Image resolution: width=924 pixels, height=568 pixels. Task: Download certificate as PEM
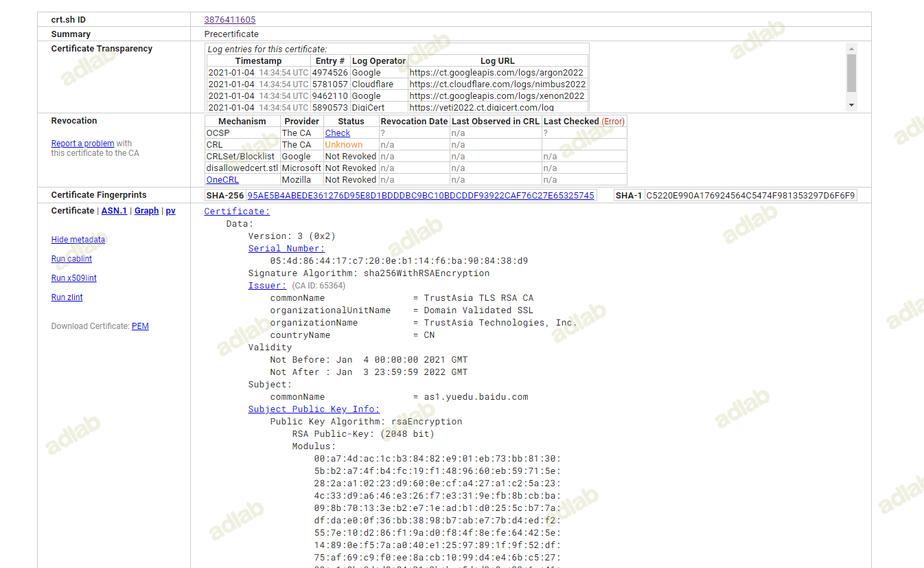[140, 326]
